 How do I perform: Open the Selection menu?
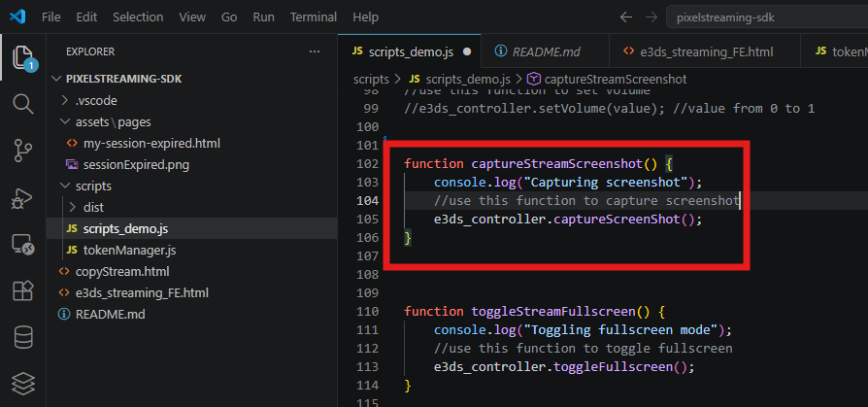point(138,17)
